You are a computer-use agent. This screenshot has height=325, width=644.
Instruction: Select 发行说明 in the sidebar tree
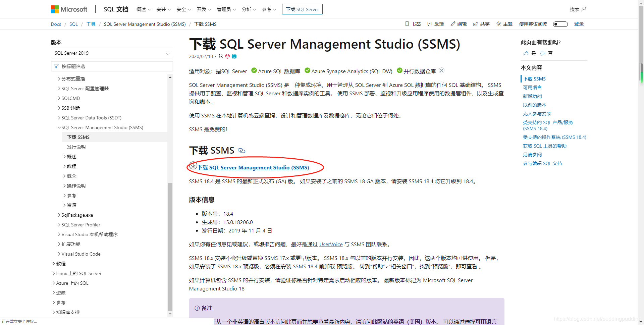tap(76, 147)
